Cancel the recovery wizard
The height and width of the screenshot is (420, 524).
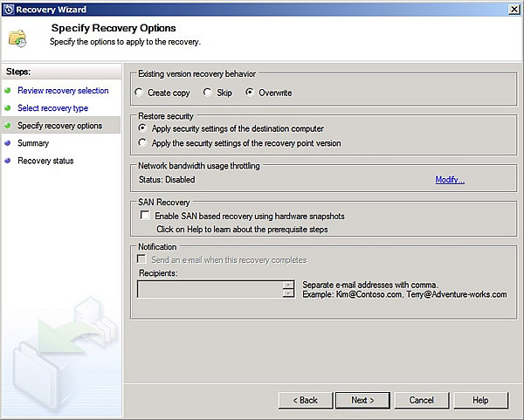click(422, 400)
